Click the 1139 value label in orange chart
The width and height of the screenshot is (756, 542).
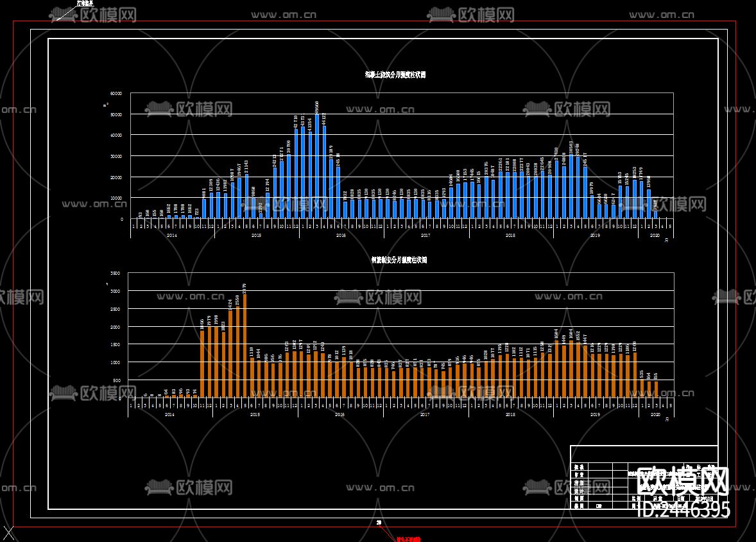[x=344, y=351]
